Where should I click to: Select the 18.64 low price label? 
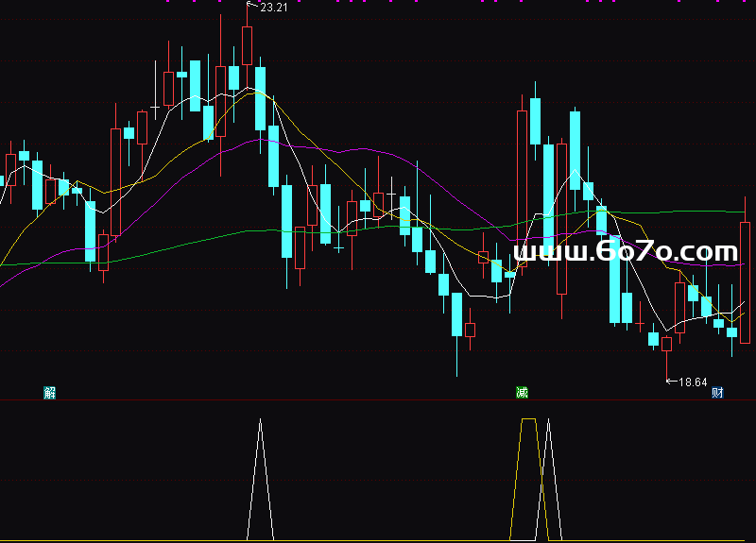coord(693,382)
